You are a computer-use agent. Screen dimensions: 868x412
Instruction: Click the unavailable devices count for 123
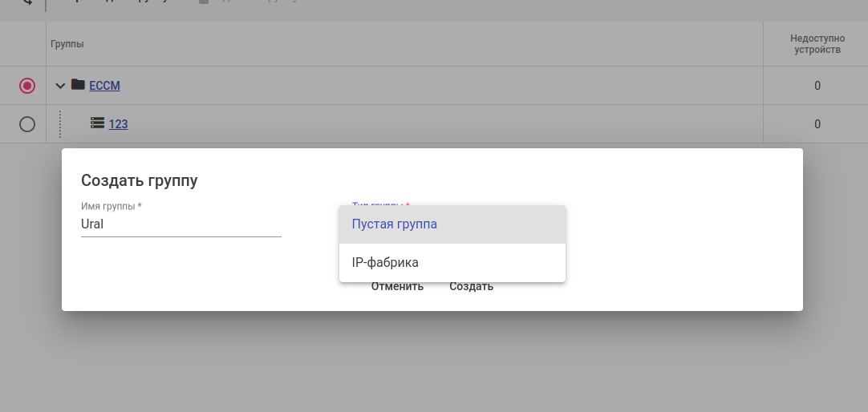coord(817,124)
